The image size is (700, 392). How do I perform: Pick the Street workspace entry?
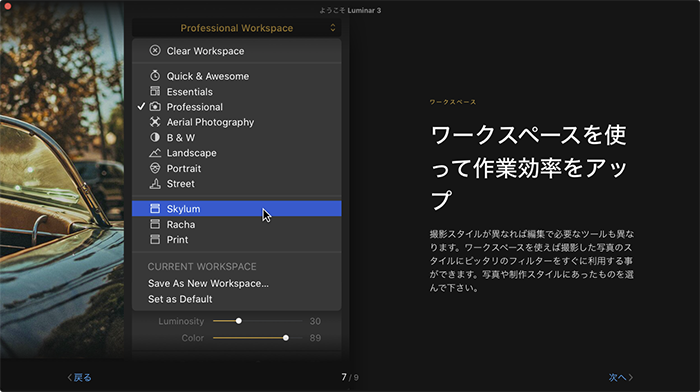[237, 183]
